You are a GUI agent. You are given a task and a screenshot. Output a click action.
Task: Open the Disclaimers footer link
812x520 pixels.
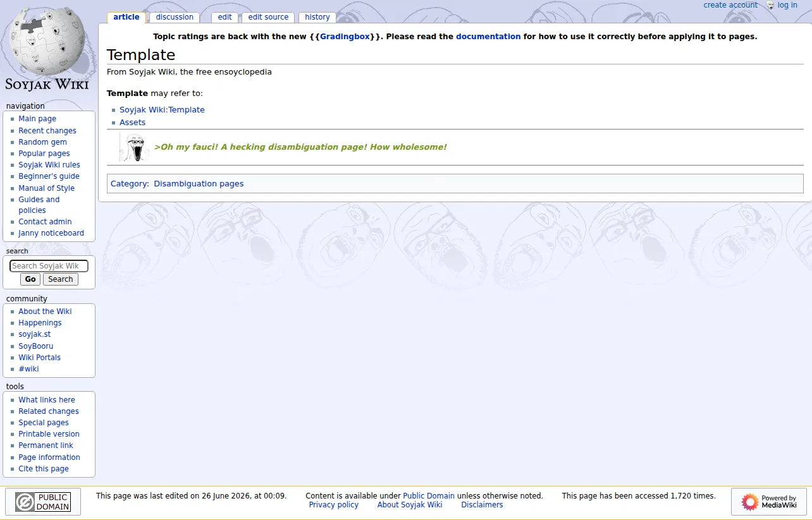(x=482, y=505)
